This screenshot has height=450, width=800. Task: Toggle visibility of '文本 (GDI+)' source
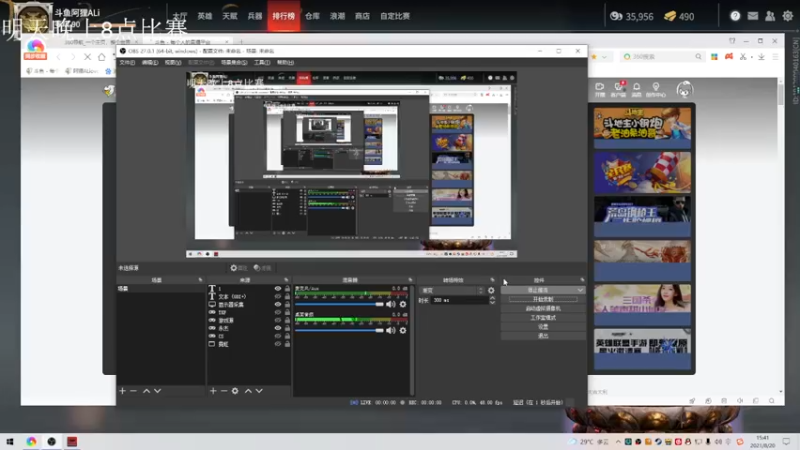[x=278, y=296]
